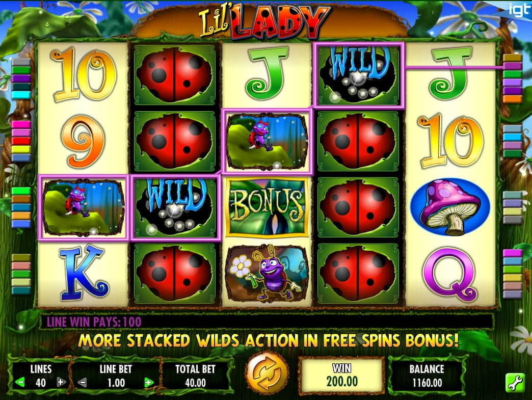532x400 pixels.
Task: Click the Lil' Lady game title logo
Action: (264, 21)
